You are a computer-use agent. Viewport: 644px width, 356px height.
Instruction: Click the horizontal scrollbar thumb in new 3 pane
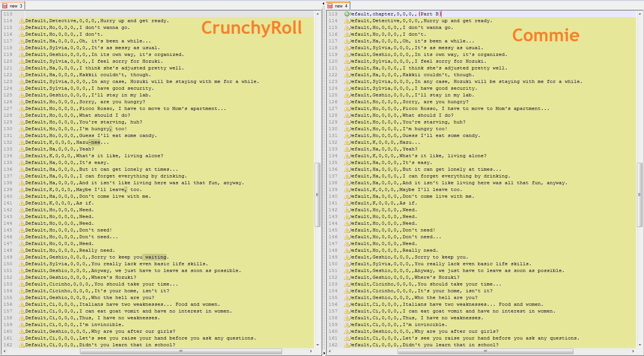[x=181, y=351]
